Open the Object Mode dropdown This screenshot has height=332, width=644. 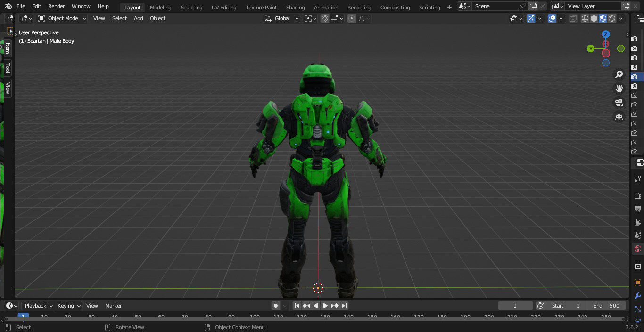62,18
